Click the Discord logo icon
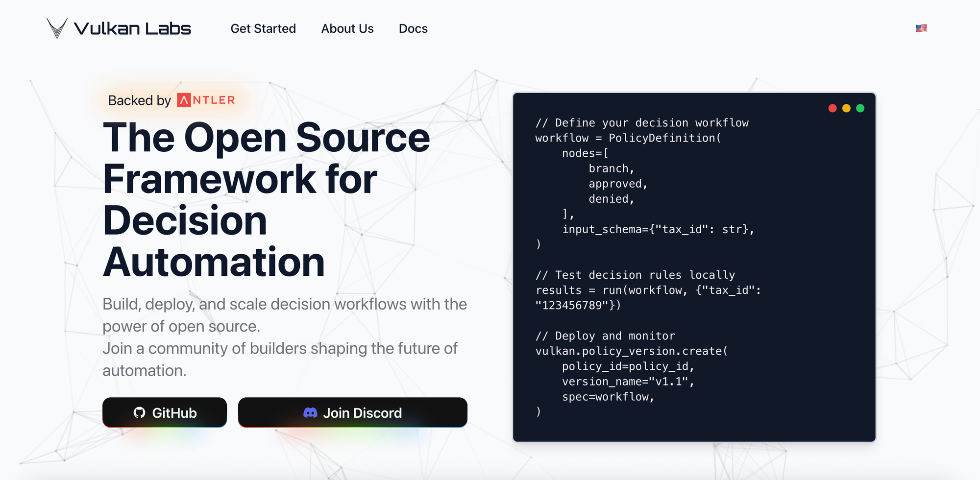Viewport: 980px width, 480px height. (310, 413)
